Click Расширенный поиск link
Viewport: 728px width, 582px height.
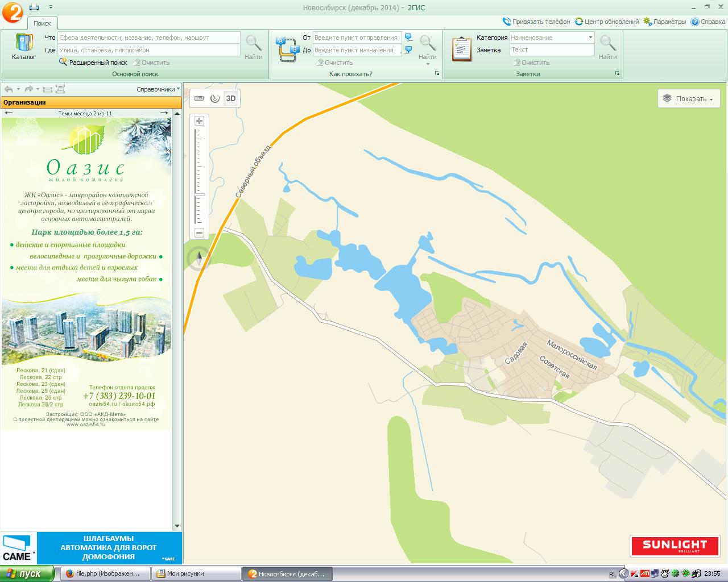pos(98,63)
